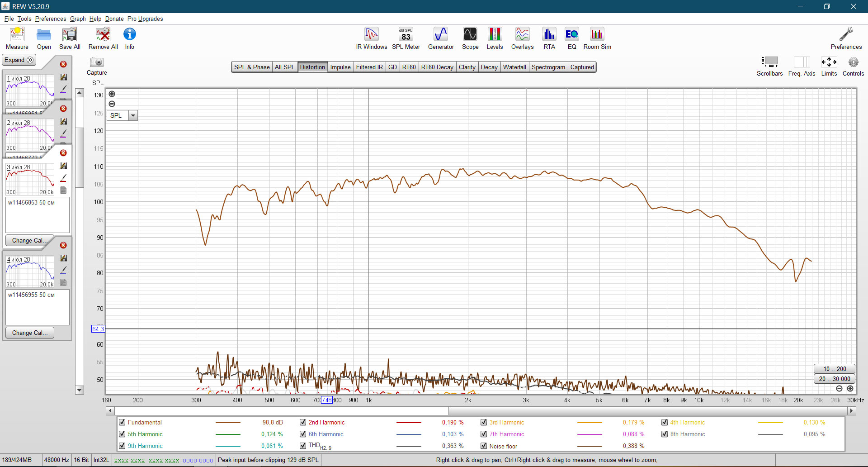Click the Remove All icon
This screenshot has height=467, width=868.
103,34
